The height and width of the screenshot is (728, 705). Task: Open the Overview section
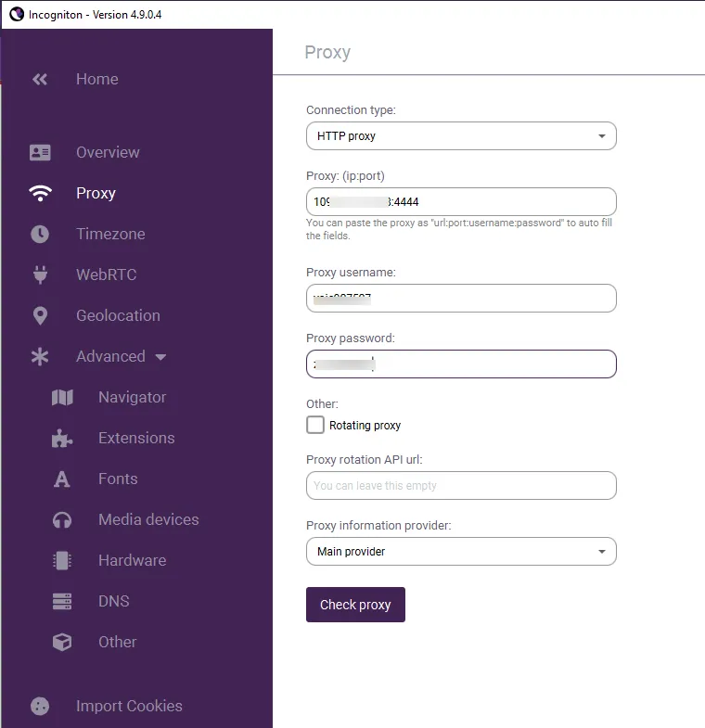point(108,152)
